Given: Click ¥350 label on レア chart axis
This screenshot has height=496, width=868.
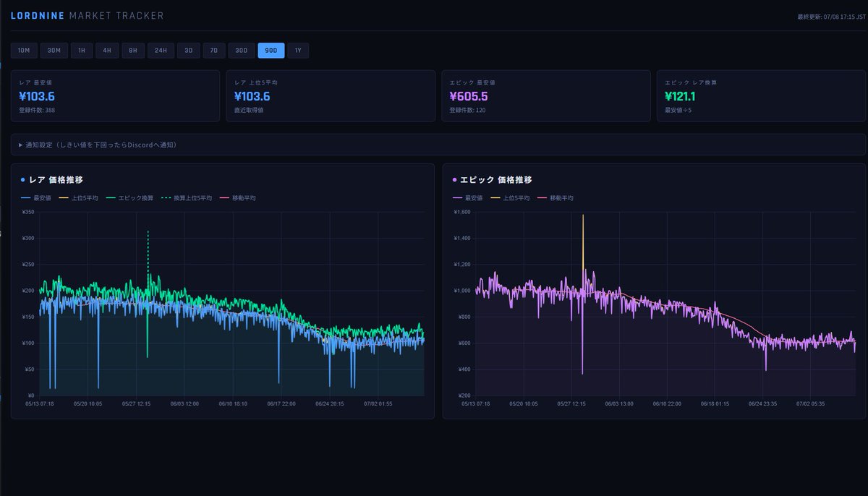Looking at the screenshot, I should coord(28,212).
